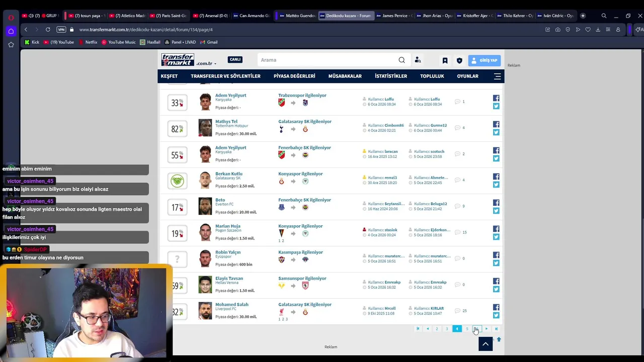644x362 pixels.
Task: Click chat username SpiderDP
Action: (35, 249)
